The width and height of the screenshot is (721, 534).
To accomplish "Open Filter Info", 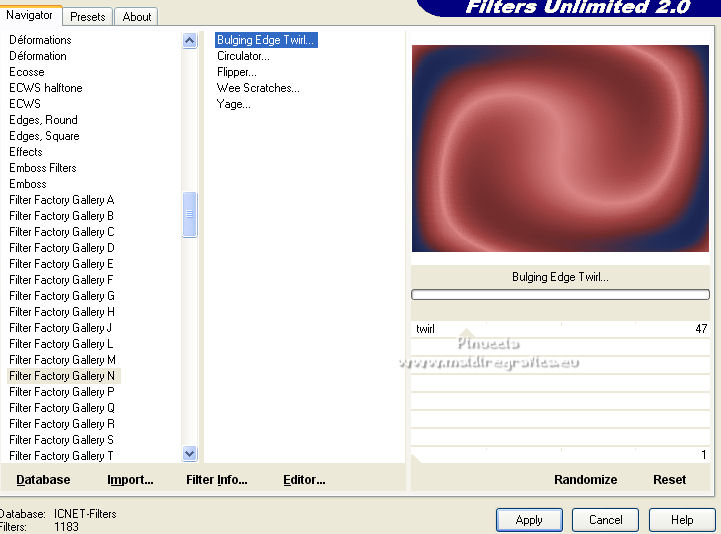I will (217, 480).
